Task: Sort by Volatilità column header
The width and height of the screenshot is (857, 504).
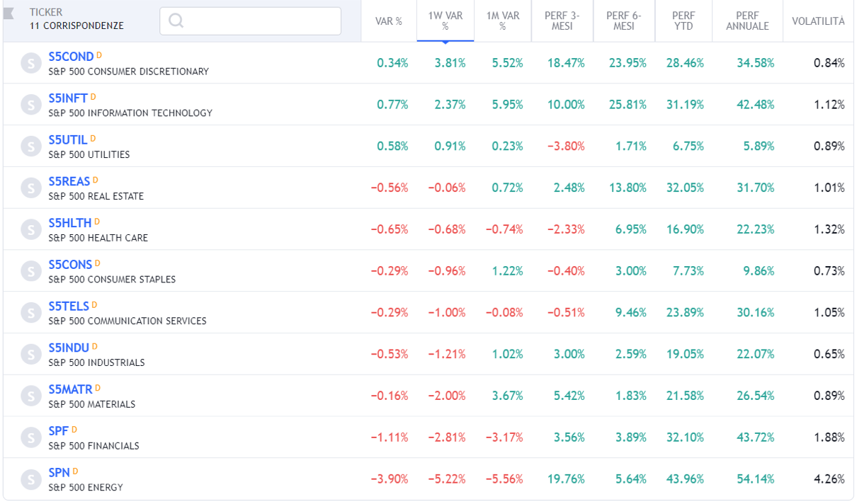Action: [x=818, y=21]
